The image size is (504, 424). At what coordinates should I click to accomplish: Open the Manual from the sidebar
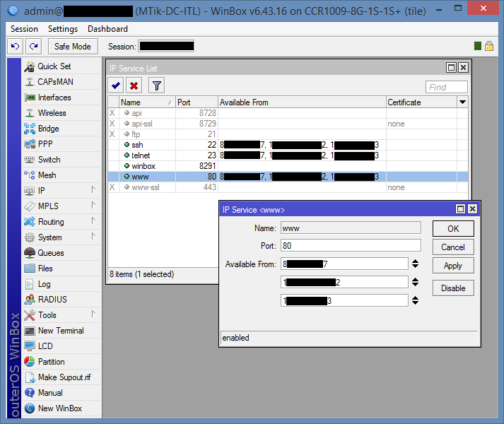61,393
